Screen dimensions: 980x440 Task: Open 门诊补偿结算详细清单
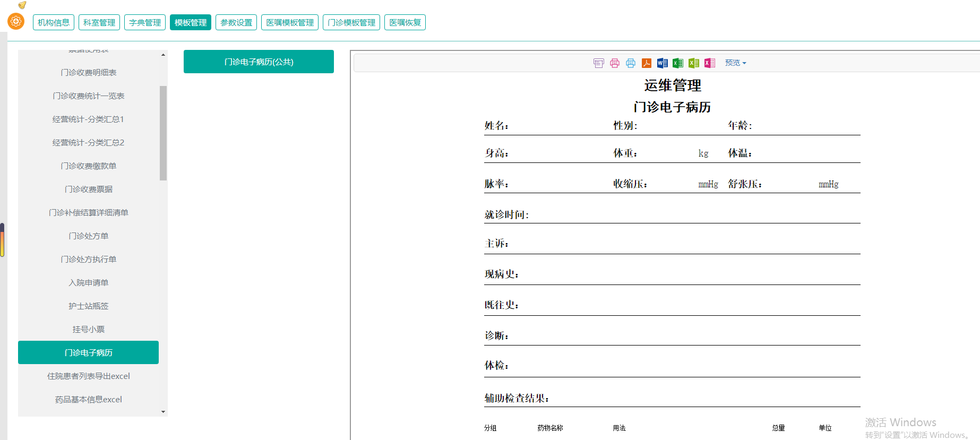point(89,212)
